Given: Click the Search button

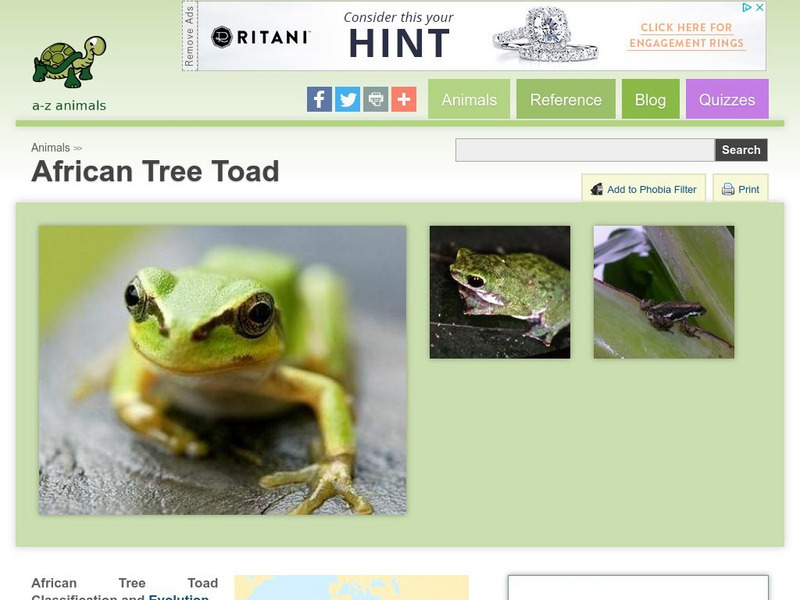Looking at the screenshot, I should coord(741,150).
